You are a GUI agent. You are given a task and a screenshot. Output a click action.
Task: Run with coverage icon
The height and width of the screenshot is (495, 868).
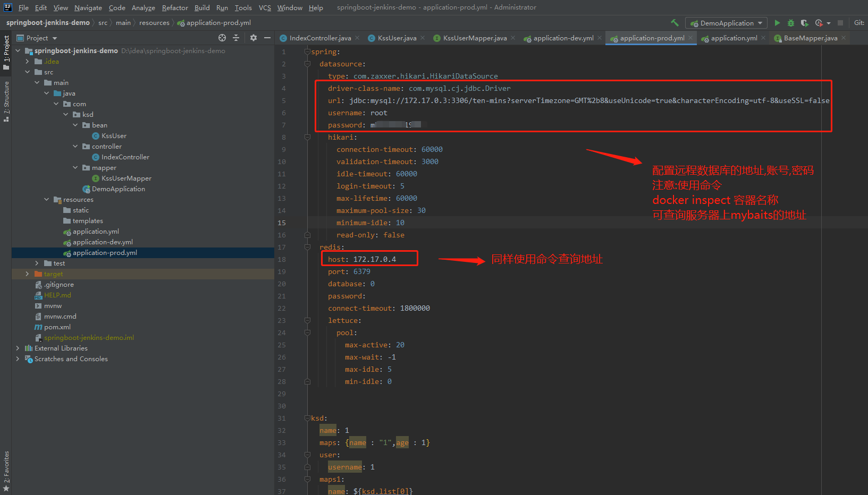pyautogui.click(x=805, y=23)
